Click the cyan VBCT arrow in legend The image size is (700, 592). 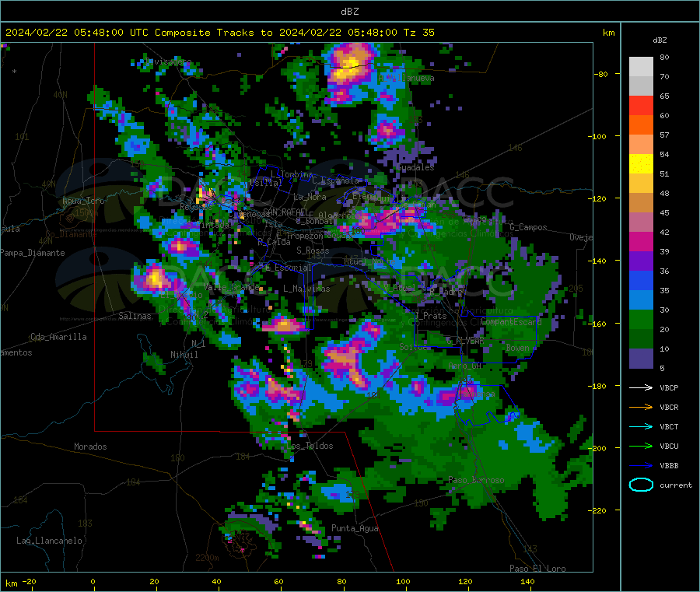click(x=641, y=427)
